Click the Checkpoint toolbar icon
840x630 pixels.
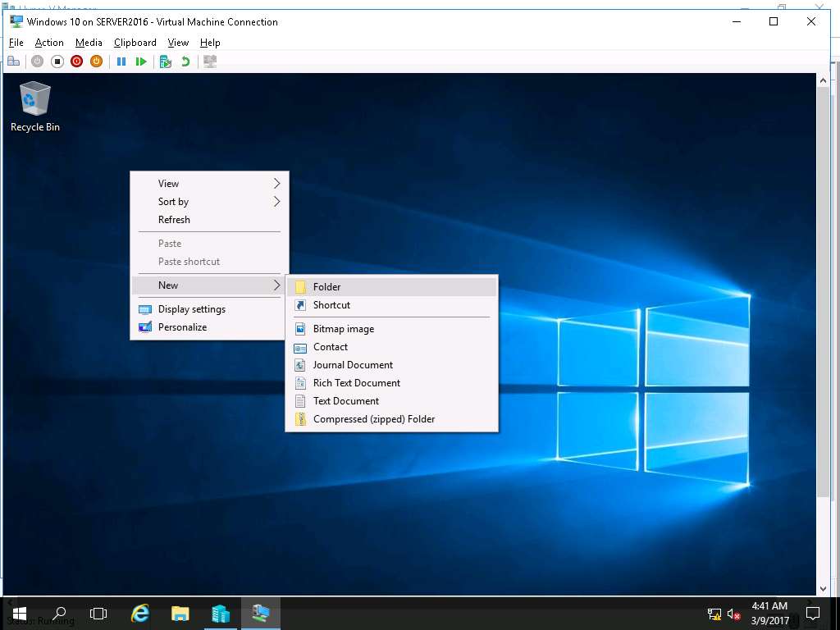(166, 62)
